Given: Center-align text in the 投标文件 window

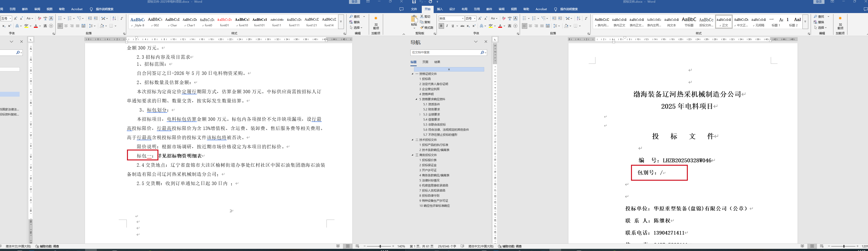Looking at the screenshot, I should [530, 26].
